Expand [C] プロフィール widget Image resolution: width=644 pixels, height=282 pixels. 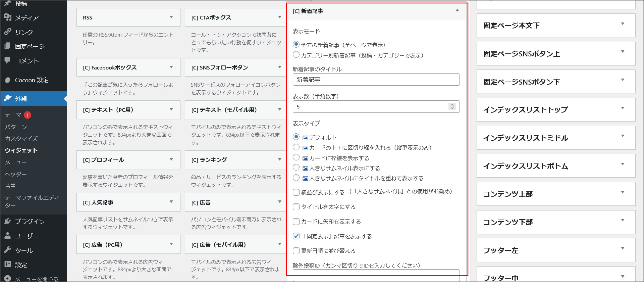(171, 159)
